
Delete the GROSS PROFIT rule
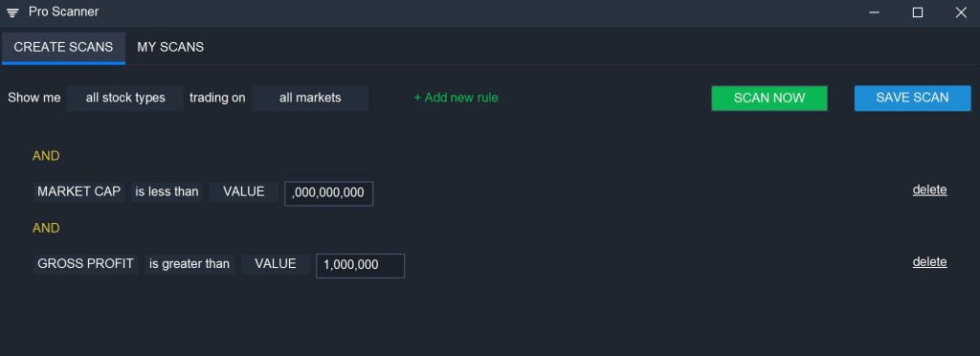tap(929, 262)
